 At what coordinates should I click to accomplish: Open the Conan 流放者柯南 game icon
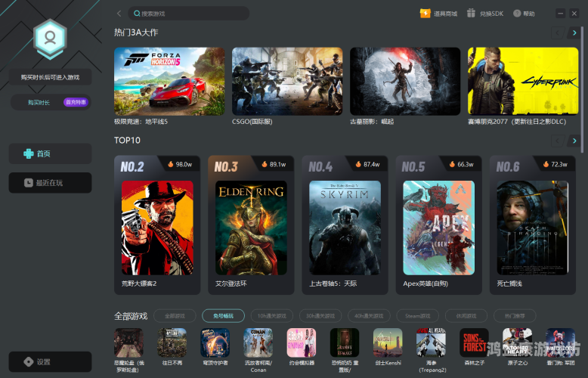pos(258,342)
